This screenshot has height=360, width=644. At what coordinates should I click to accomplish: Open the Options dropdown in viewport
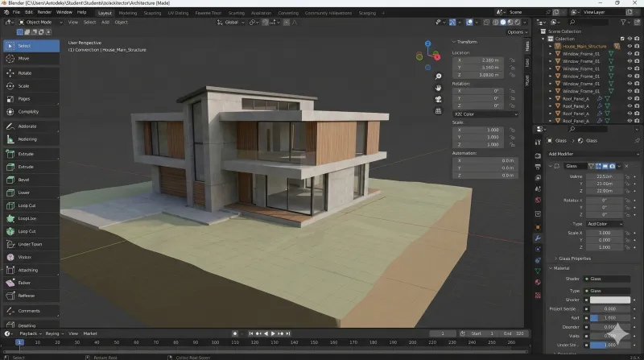[x=517, y=32]
